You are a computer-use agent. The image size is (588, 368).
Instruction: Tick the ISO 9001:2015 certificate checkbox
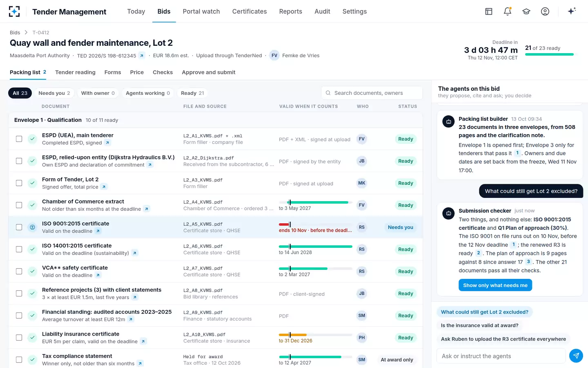pyautogui.click(x=19, y=227)
